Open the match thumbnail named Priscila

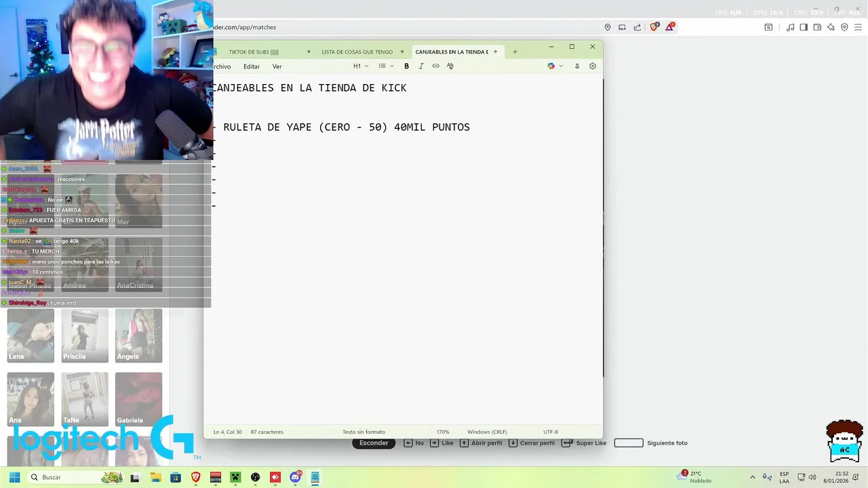[85, 336]
